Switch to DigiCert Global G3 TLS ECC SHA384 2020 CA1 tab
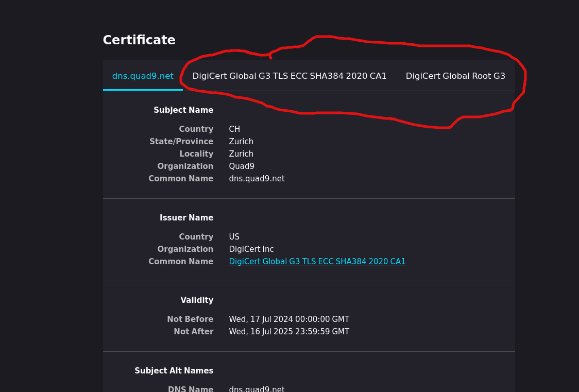The height and width of the screenshot is (392, 579). coord(289,76)
